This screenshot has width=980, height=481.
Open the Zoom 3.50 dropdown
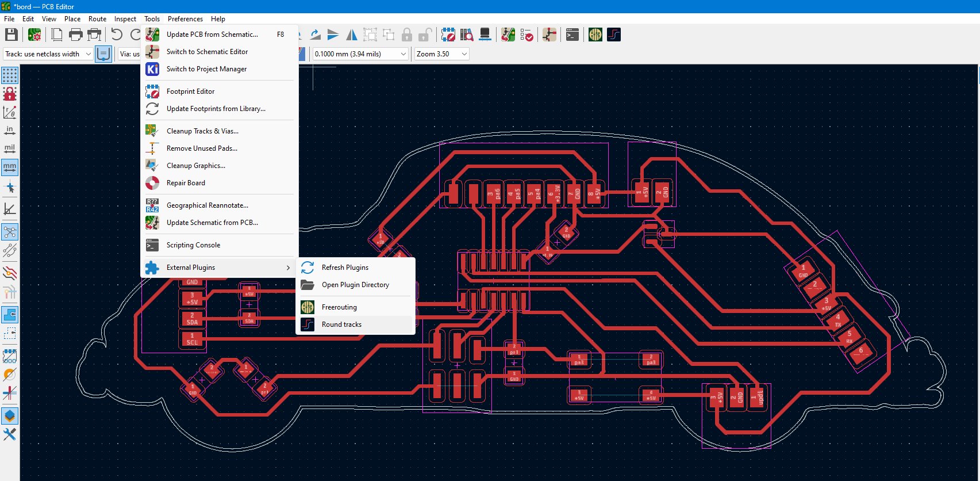442,54
